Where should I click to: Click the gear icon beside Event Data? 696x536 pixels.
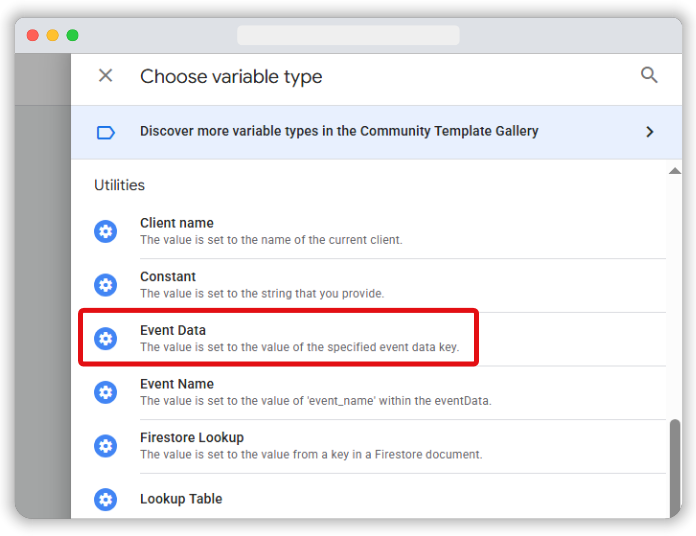pos(106,339)
